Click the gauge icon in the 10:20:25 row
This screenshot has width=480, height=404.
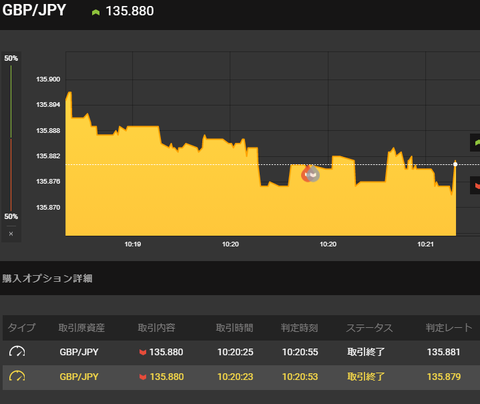[17, 352]
